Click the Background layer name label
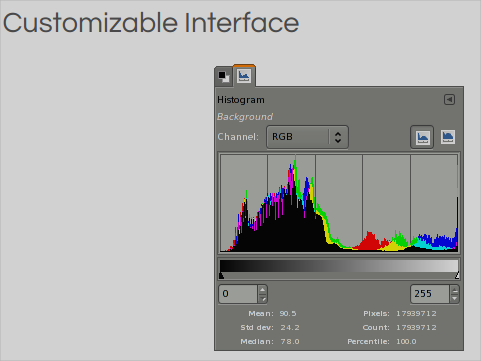This screenshot has height=361, width=481. [x=245, y=117]
